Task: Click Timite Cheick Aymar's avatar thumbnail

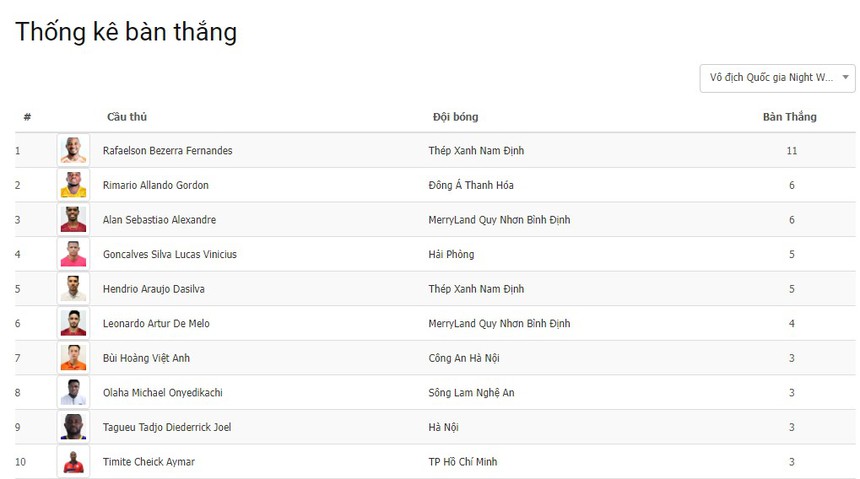Action: pos(73,462)
